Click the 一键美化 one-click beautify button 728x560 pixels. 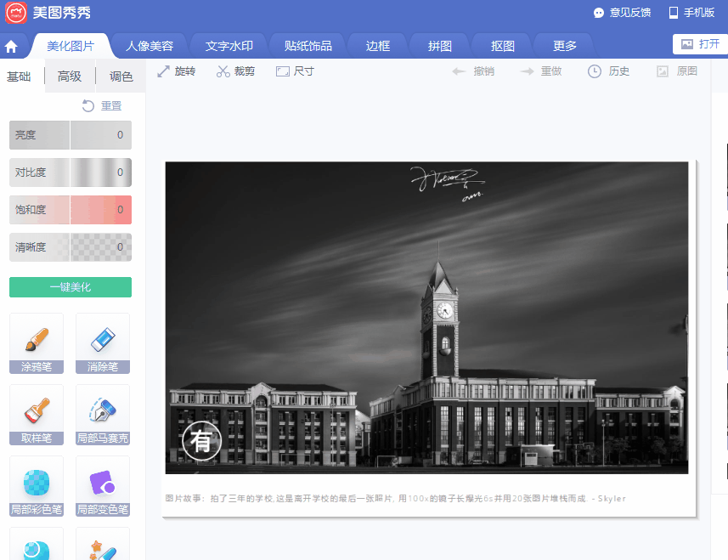[70, 287]
